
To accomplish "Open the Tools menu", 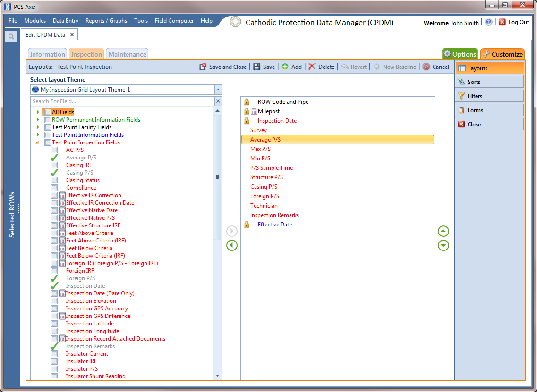I will 141,21.
